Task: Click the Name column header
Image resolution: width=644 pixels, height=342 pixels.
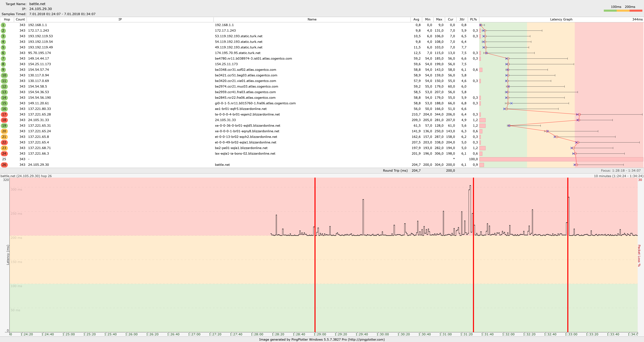Action: click(x=312, y=19)
